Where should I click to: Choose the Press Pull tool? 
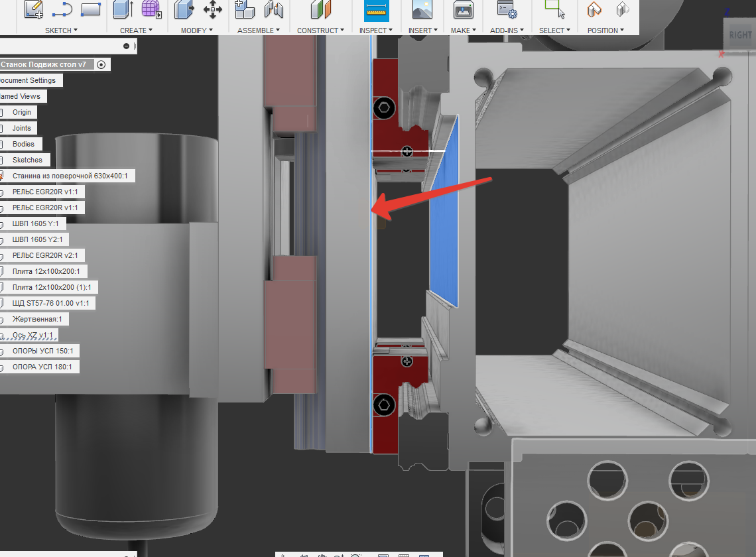[184, 10]
